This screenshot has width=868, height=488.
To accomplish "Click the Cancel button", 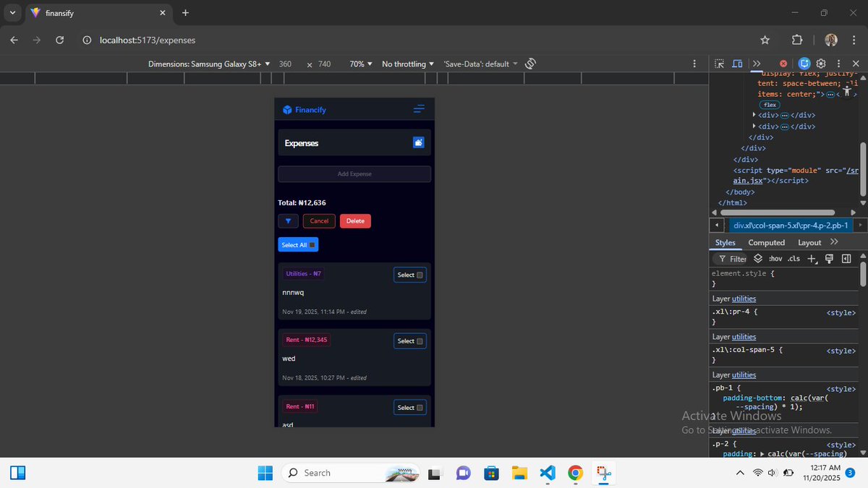I will (319, 221).
